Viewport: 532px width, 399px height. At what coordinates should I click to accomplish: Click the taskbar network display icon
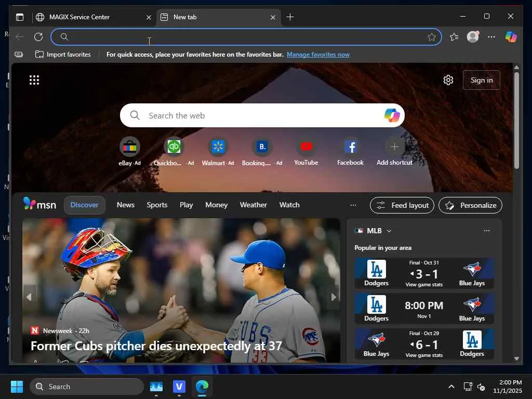pyautogui.click(x=468, y=387)
